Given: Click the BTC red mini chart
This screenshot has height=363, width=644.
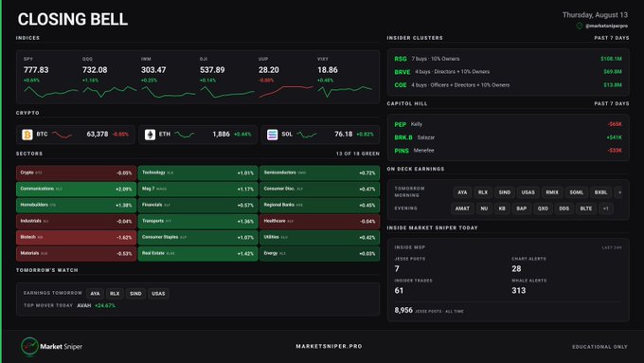Looking at the screenshot, I should 63,135.
